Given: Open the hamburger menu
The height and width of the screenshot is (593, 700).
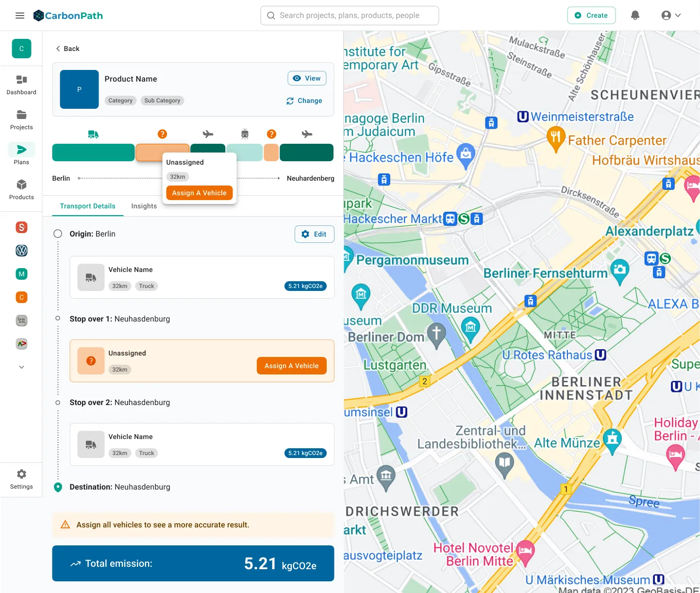Looking at the screenshot, I should pos(20,16).
